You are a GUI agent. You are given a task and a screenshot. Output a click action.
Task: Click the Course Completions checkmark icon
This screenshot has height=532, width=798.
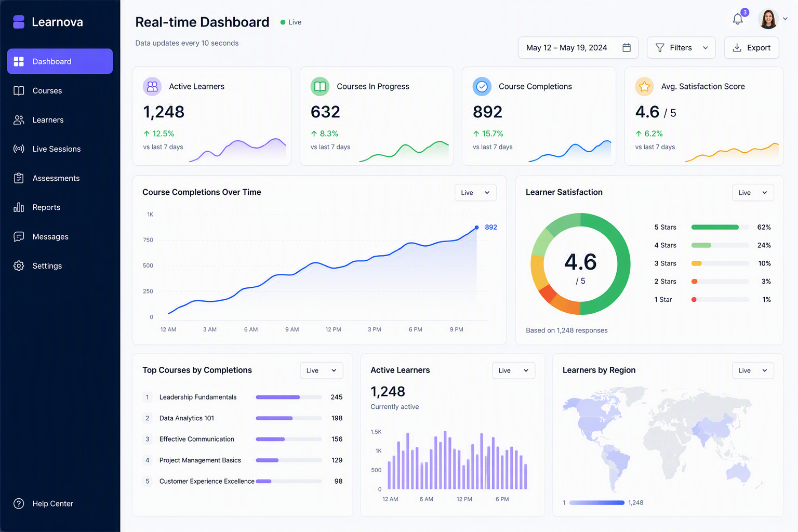coord(482,86)
